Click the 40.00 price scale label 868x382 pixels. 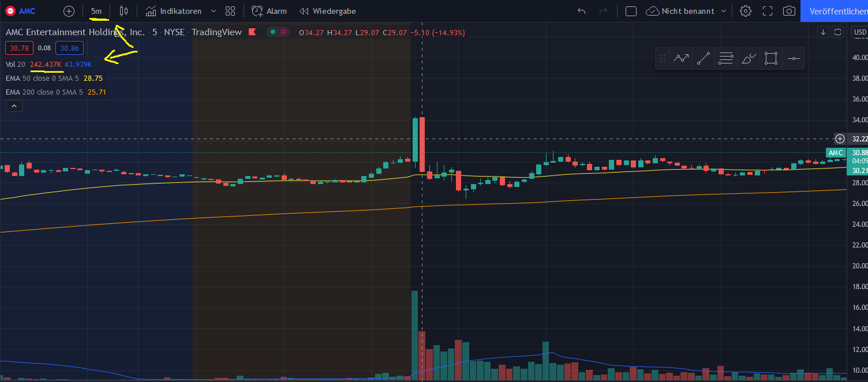point(860,58)
